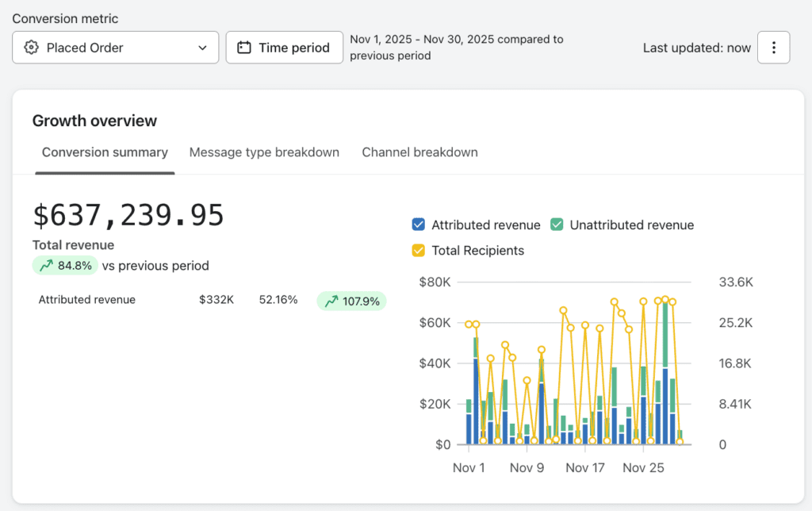Open the Channel breakdown tab

coord(419,152)
